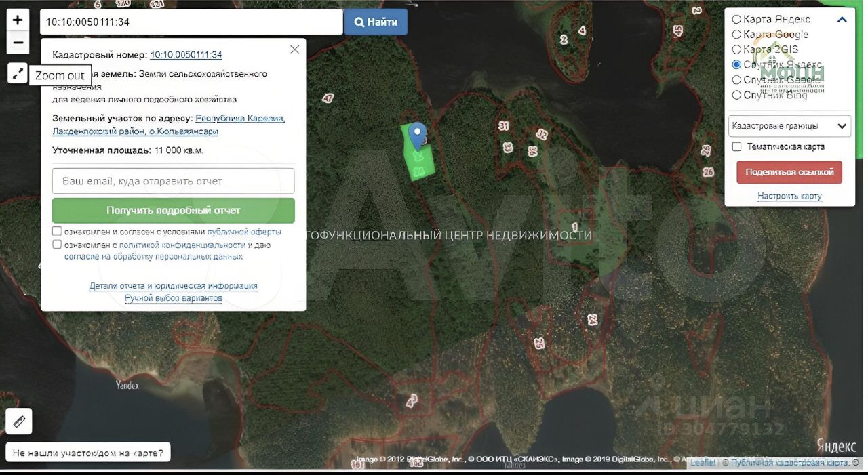
Task: Select Спутник Google radio option
Action: [736, 80]
